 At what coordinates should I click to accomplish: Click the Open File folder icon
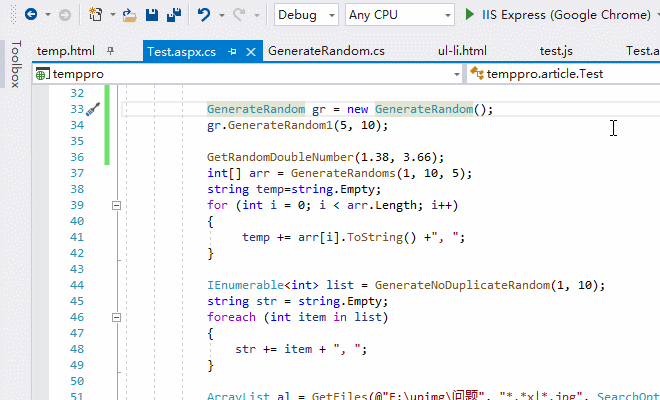coord(130,15)
